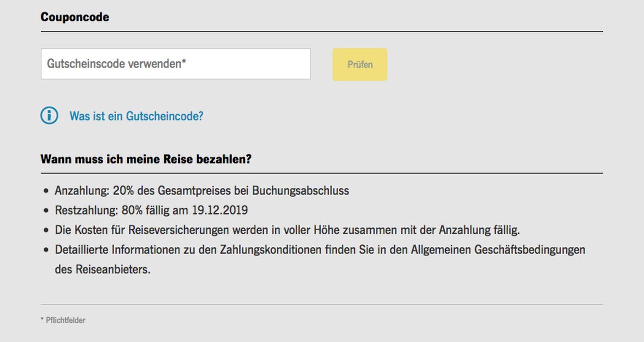Image resolution: width=644 pixels, height=342 pixels.
Task: Select the 'Wann muss ich meine Reise bezahlen?' heading
Action: point(146,159)
